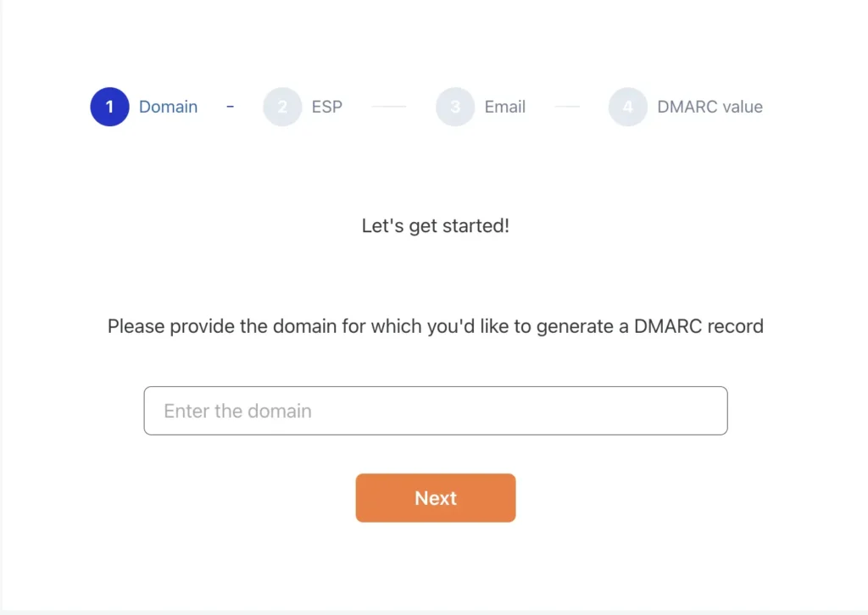Click the line between Email and DMARC value
The width and height of the screenshot is (868, 615).
click(x=566, y=107)
